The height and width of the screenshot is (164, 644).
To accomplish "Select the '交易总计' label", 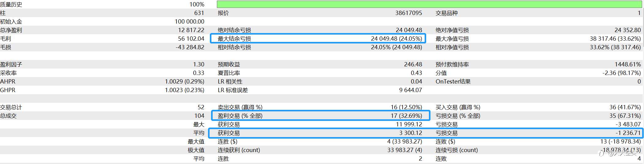I will coord(11,107).
